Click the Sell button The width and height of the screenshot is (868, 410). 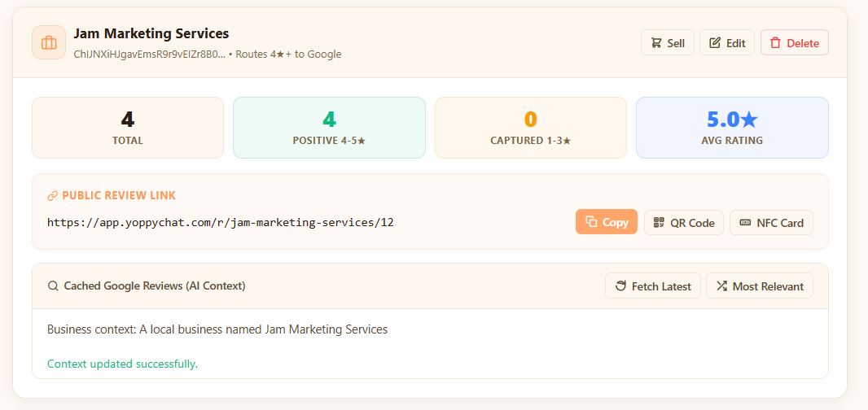click(x=667, y=42)
